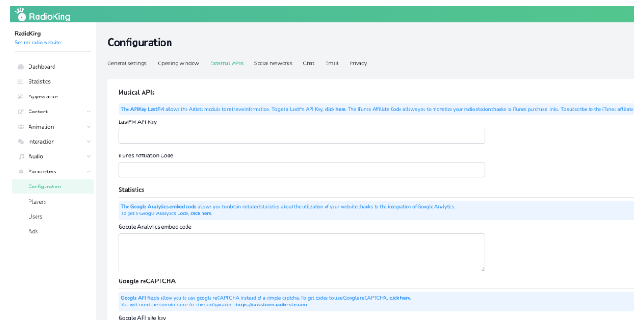Open the General settings tab
This screenshot has width=644, height=333.
pyautogui.click(x=127, y=63)
